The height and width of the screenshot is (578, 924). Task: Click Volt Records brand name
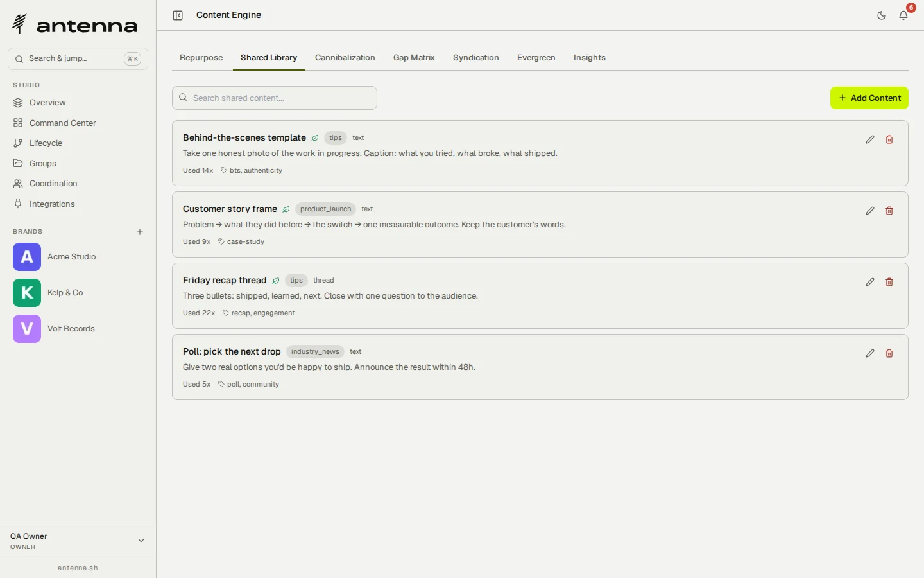(71, 329)
